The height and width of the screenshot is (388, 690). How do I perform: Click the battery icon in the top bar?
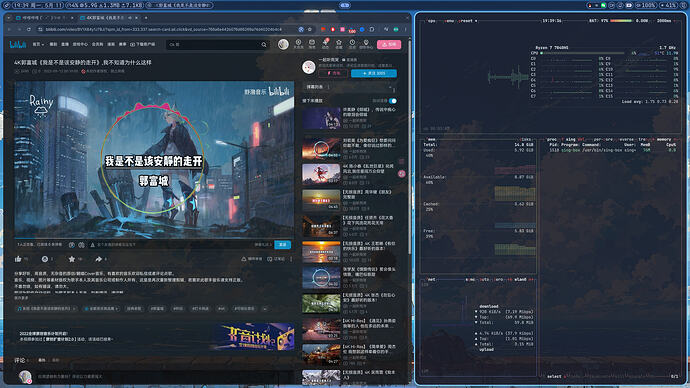[x=629, y=5]
